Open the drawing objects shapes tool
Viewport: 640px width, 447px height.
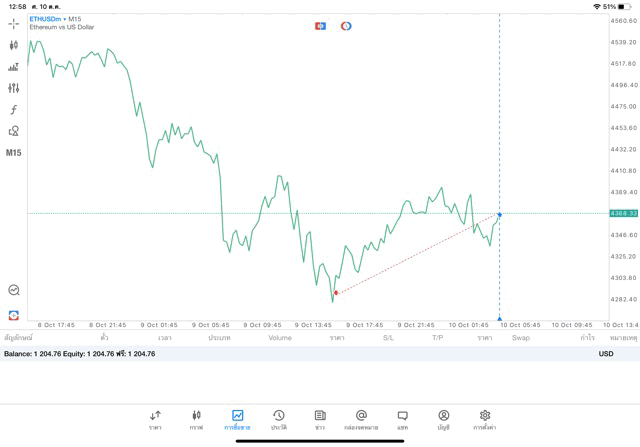coord(13,131)
